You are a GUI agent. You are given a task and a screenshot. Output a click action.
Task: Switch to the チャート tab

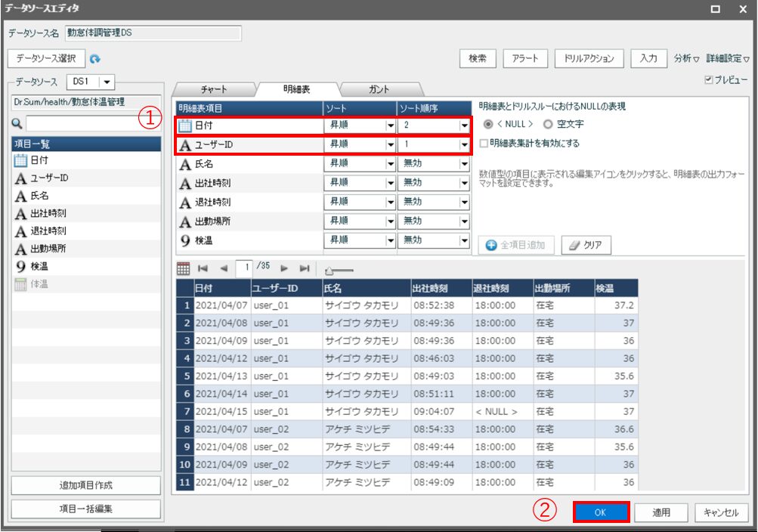(214, 89)
